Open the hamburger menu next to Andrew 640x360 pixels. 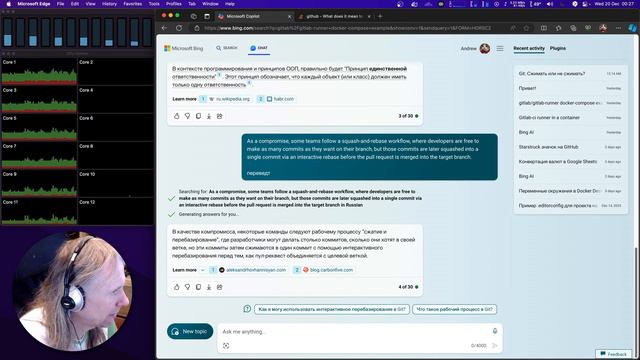pyautogui.click(x=500, y=49)
